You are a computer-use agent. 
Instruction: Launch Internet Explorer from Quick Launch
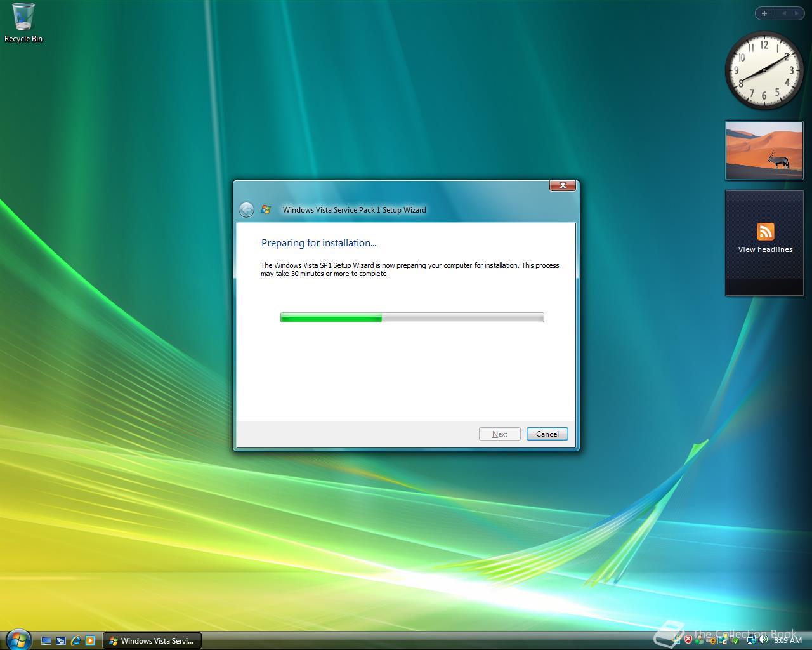coord(75,640)
